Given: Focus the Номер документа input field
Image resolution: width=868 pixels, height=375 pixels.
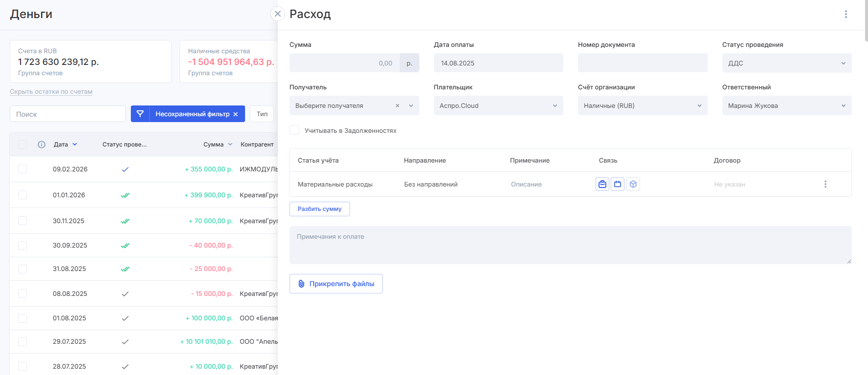Looking at the screenshot, I should click(x=642, y=63).
